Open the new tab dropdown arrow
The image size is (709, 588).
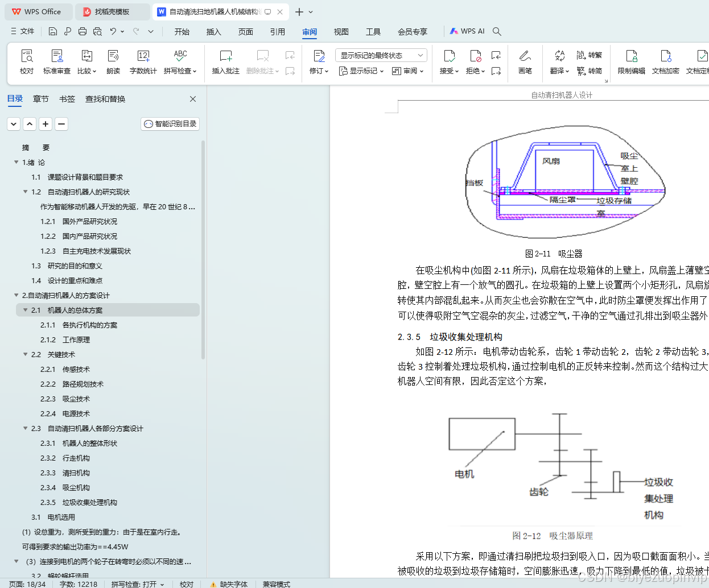(x=311, y=12)
